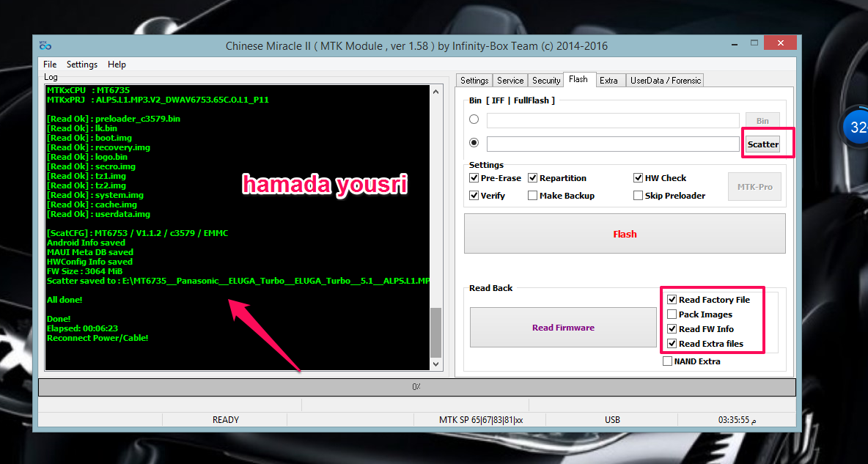Disable the HW Check checkbox
868x464 pixels.
(638, 177)
